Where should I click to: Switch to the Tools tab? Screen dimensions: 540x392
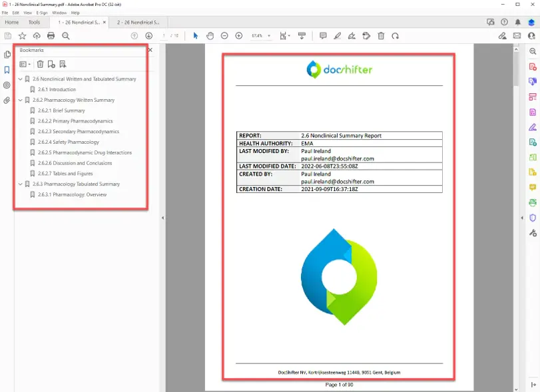(x=34, y=23)
